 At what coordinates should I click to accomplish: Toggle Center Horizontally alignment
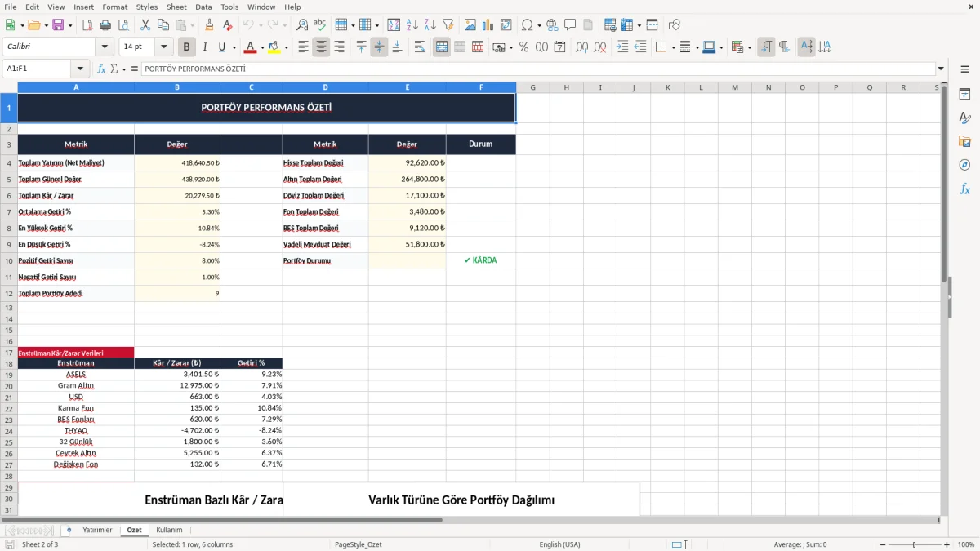321,47
